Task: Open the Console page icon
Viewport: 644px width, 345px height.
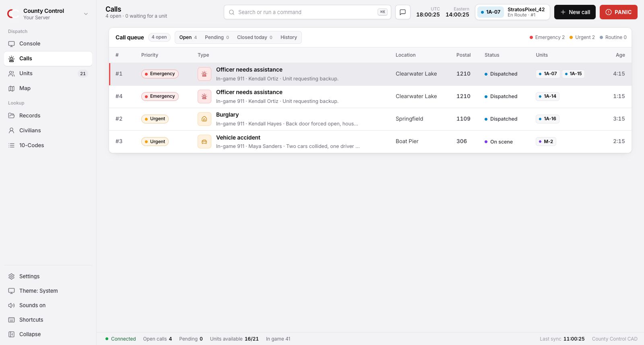Action: (x=11, y=44)
